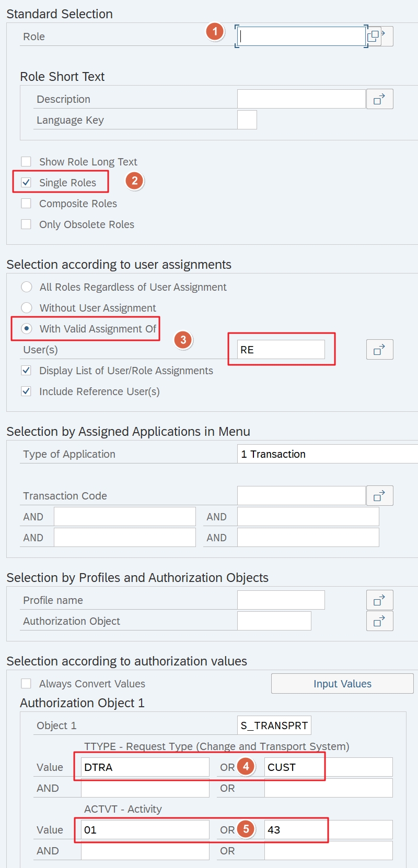Check Show Role Long Text
This screenshot has width=418, height=868.
[x=26, y=162]
